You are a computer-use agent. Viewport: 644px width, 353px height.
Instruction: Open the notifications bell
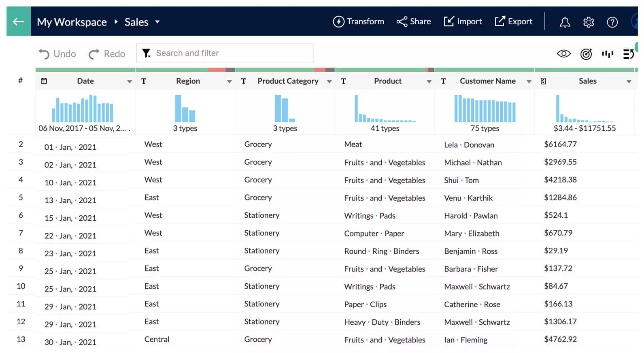(565, 22)
